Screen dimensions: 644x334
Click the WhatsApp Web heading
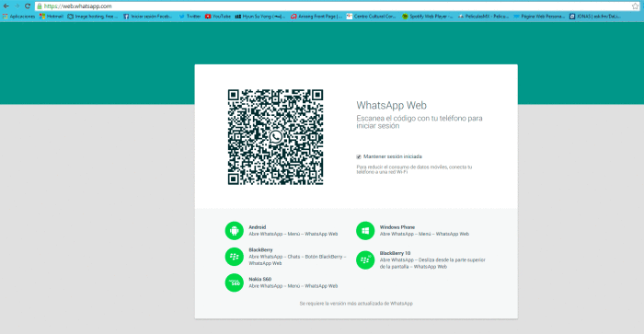[391, 106]
